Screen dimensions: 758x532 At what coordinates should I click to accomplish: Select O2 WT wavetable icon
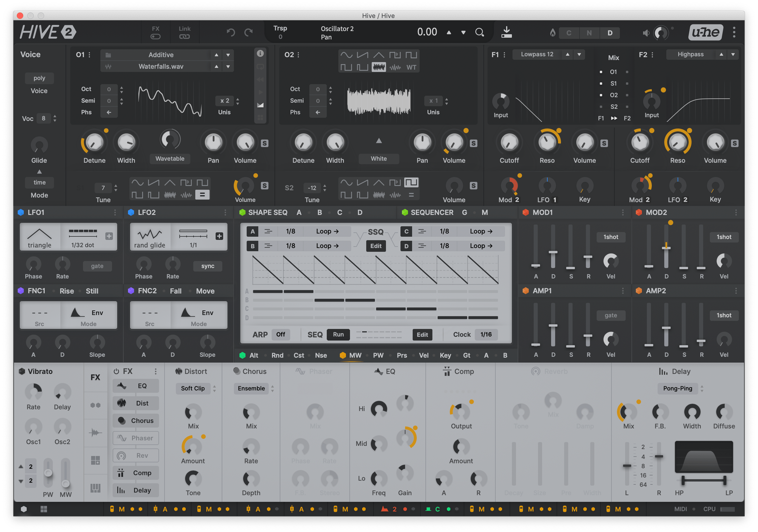(411, 67)
